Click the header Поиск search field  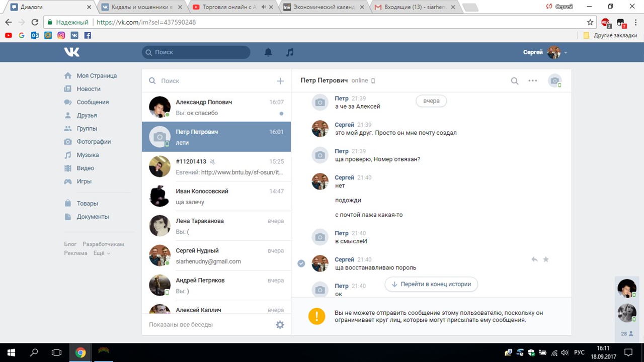[196, 52]
